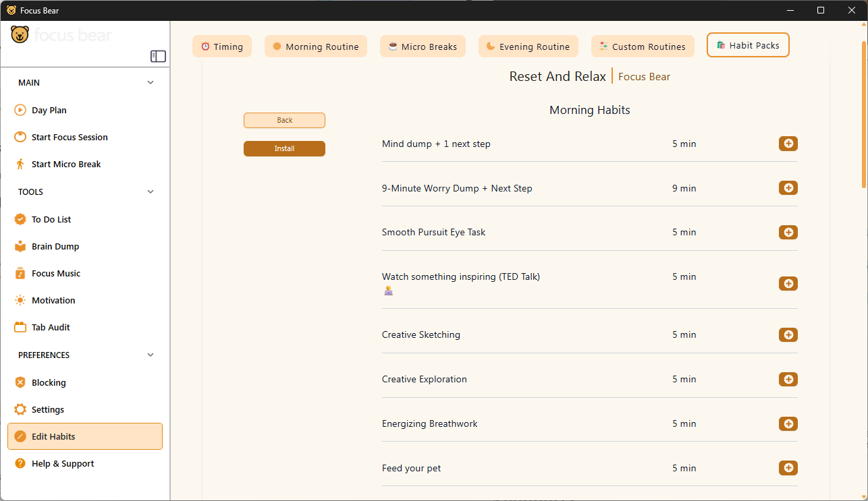Click the Focus Bear logo in sidebar
Screen dimensions: 868x501
point(61,34)
